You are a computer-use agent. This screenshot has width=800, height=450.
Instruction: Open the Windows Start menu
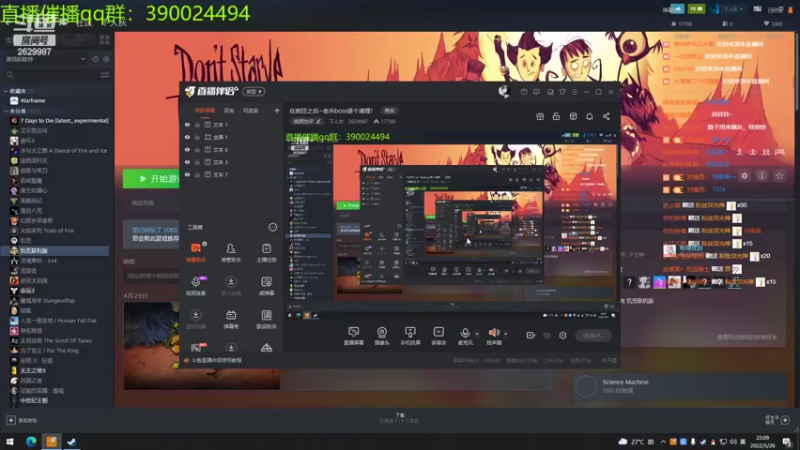tap(10, 441)
